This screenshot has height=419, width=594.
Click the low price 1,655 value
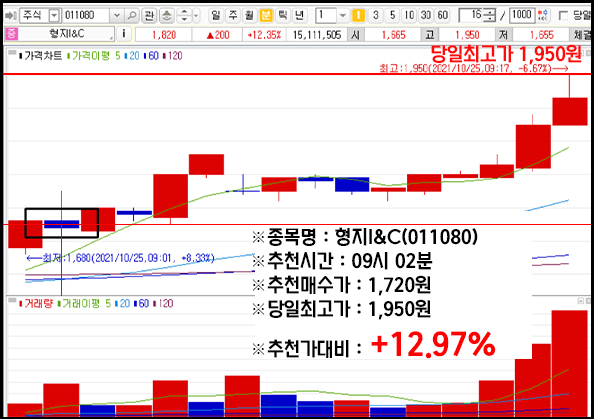point(541,35)
